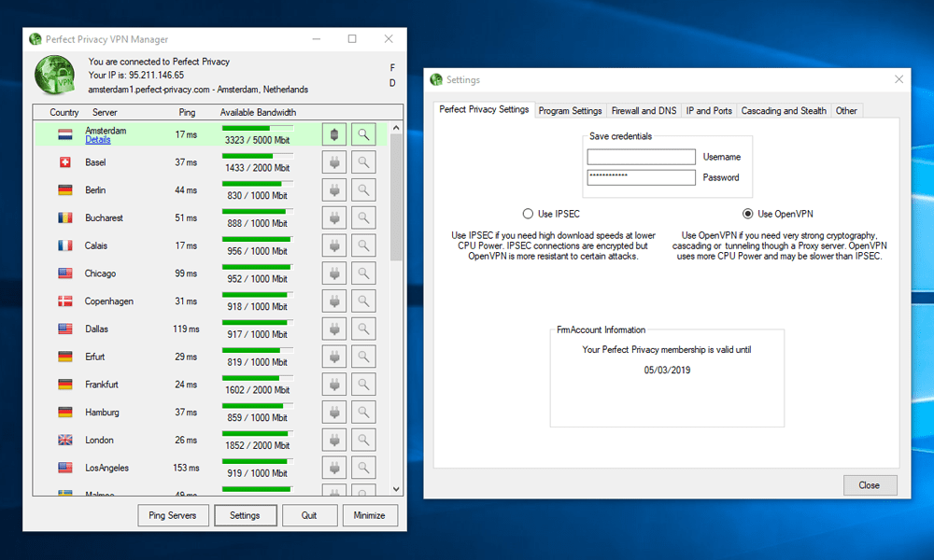Click the Chicago server plug icon

334,273
